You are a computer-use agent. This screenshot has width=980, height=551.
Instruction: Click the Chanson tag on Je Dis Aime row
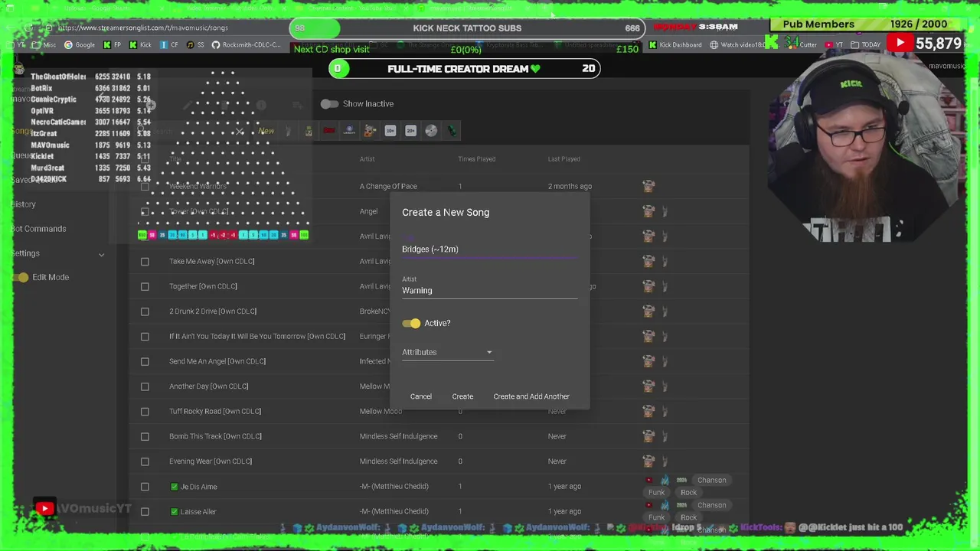[x=711, y=481]
